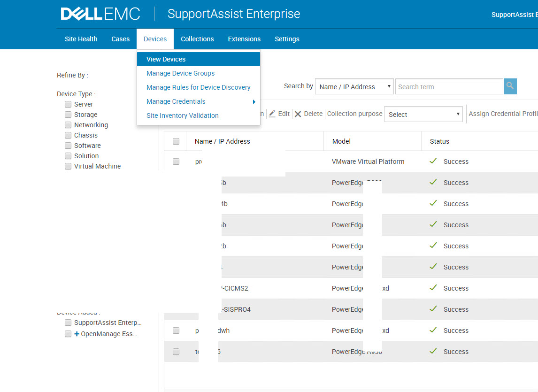
Task: Expand OpenManage Essentials plus icon
Action: [x=77, y=334]
